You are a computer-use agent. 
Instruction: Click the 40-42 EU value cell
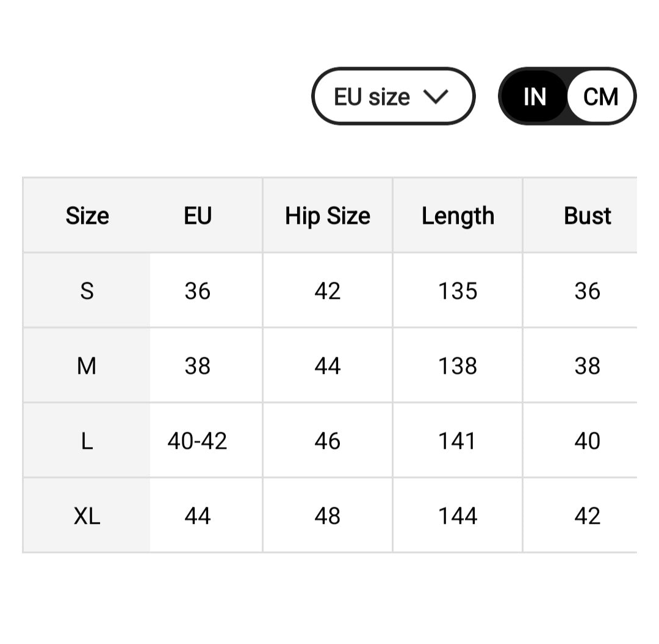point(197,440)
